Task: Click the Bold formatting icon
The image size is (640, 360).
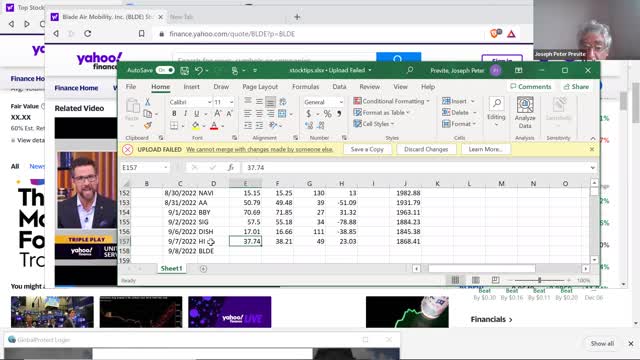Action: point(174,113)
